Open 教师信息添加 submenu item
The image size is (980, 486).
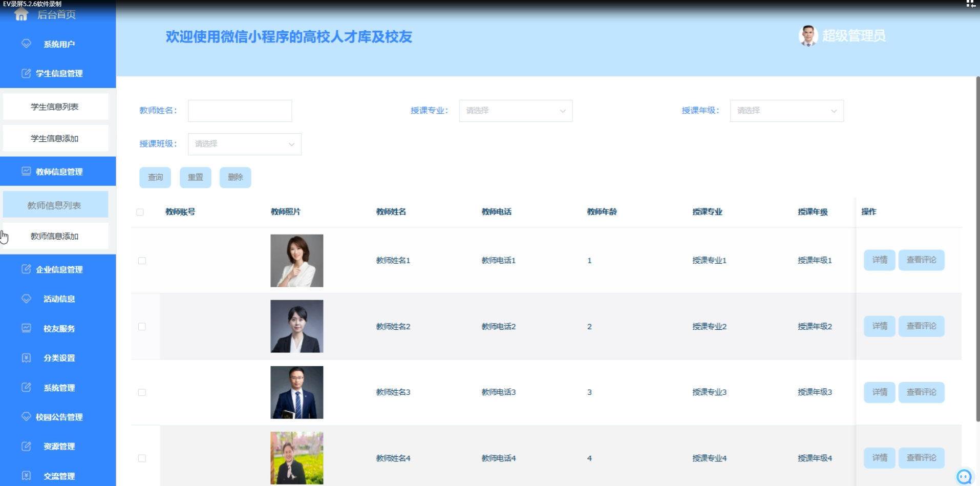(55, 236)
